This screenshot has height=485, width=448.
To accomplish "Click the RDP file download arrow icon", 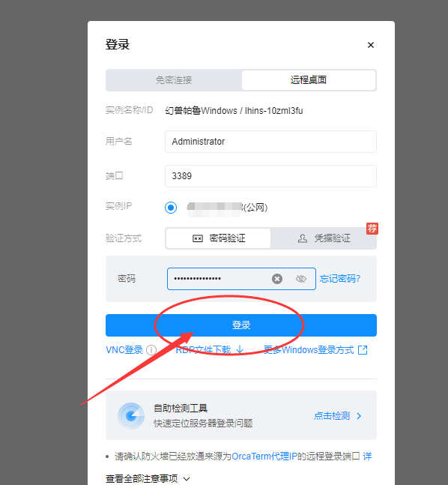I will (x=240, y=349).
